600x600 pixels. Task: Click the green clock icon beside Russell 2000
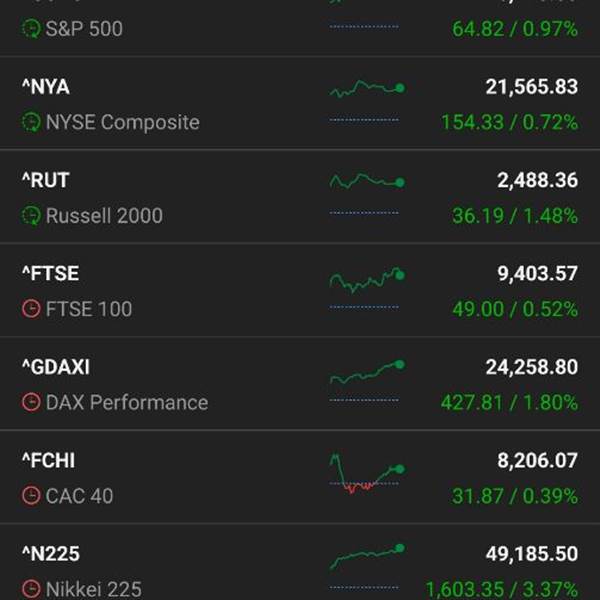[31, 216]
